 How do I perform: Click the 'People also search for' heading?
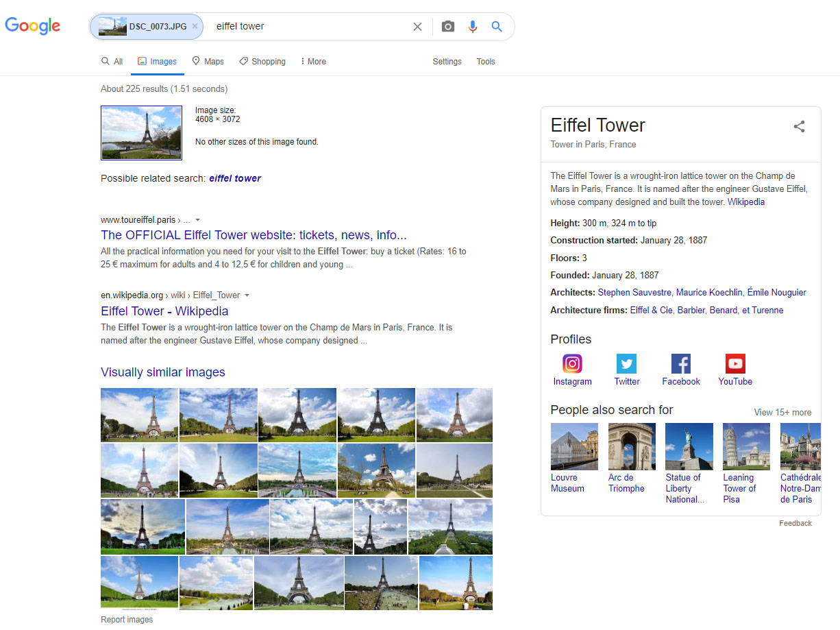click(x=612, y=410)
